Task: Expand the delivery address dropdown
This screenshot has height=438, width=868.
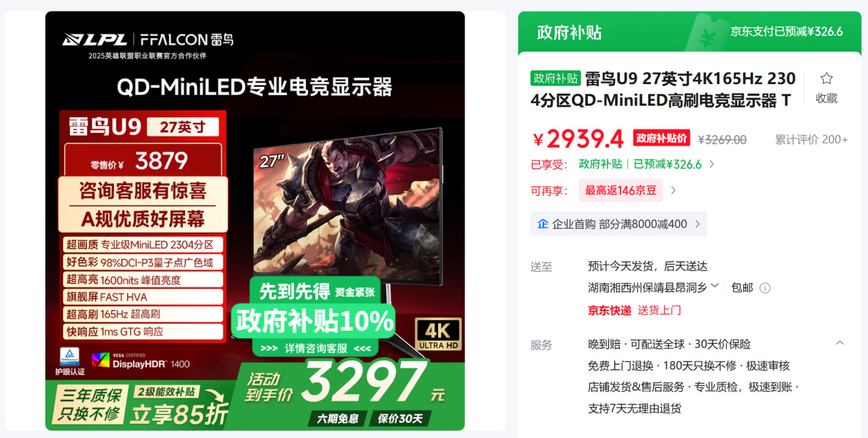Action: tap(714, 286)
